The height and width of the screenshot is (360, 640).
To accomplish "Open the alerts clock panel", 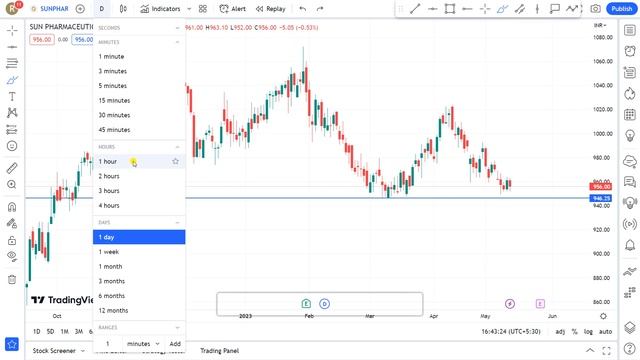I will click(630, 51).
